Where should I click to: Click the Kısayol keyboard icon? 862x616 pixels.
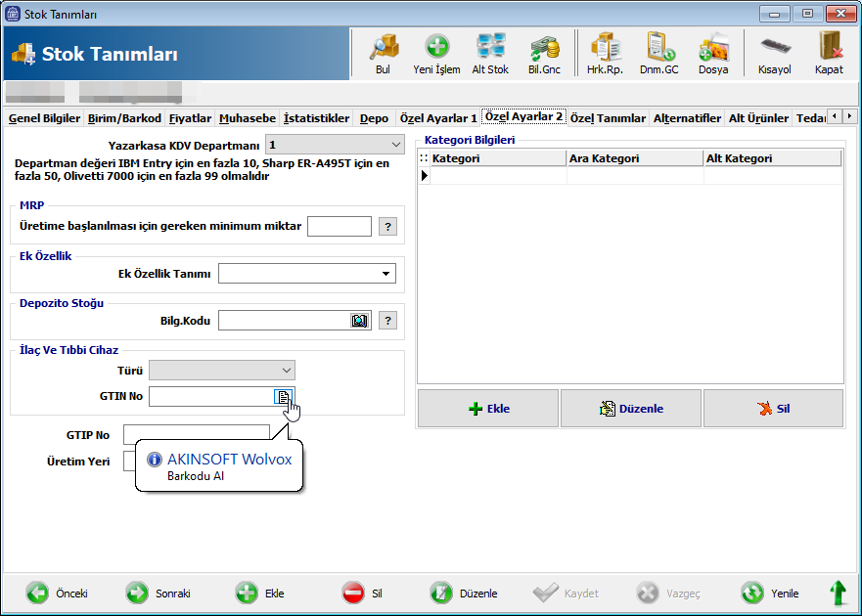pyautogui.click(x=774, y=53)
